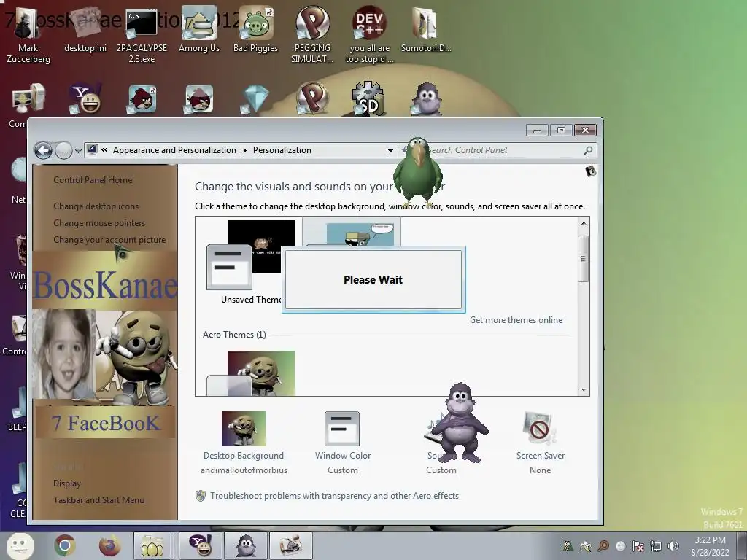Open Control Panel Home link
This screenshot has width=747, height=560.
(x=93, y=180)
